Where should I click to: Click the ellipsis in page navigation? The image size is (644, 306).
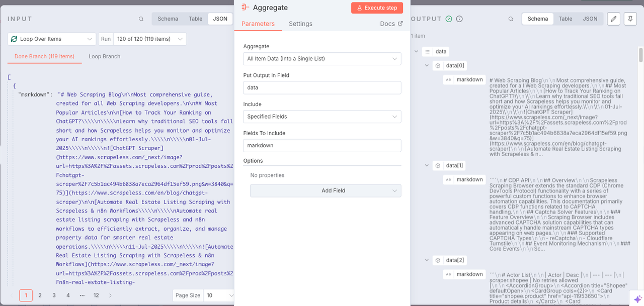point(82,295)
